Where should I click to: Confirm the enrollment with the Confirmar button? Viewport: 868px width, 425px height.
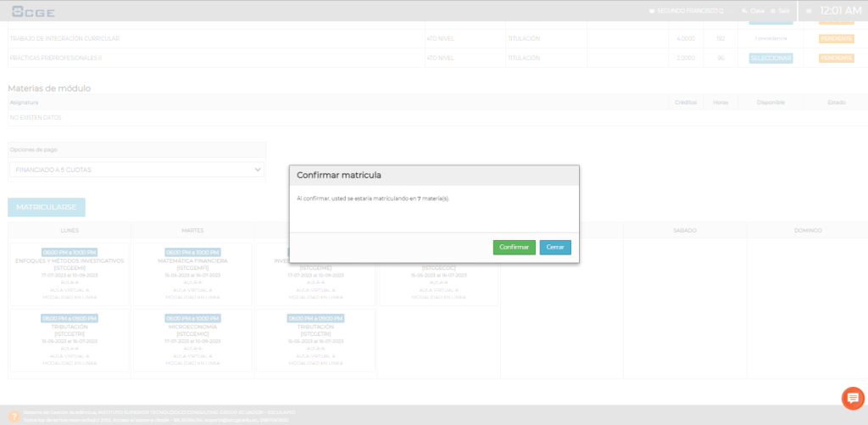point(515,247)
